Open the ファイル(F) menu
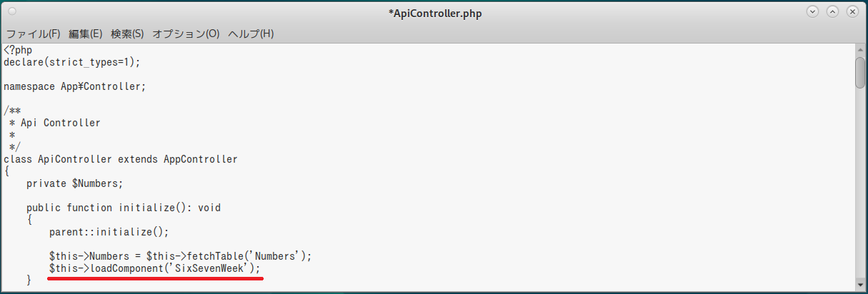This screenshot has height=294, width=868. coord(33,34)
